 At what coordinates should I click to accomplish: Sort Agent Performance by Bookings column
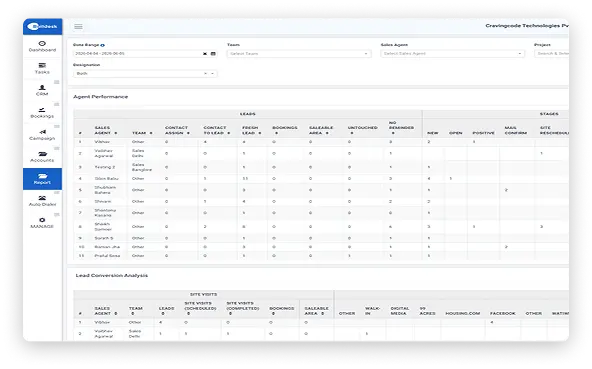click(x=277, y=133)
